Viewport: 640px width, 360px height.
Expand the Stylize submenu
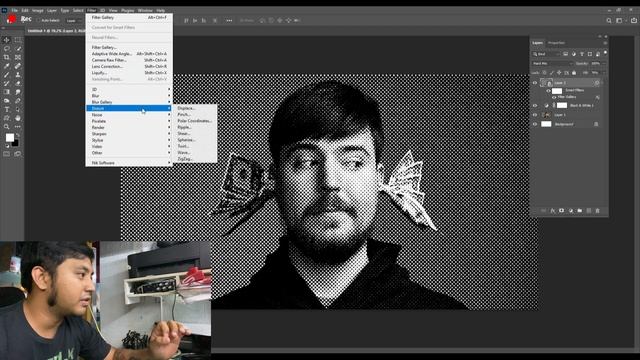point(129,140)
